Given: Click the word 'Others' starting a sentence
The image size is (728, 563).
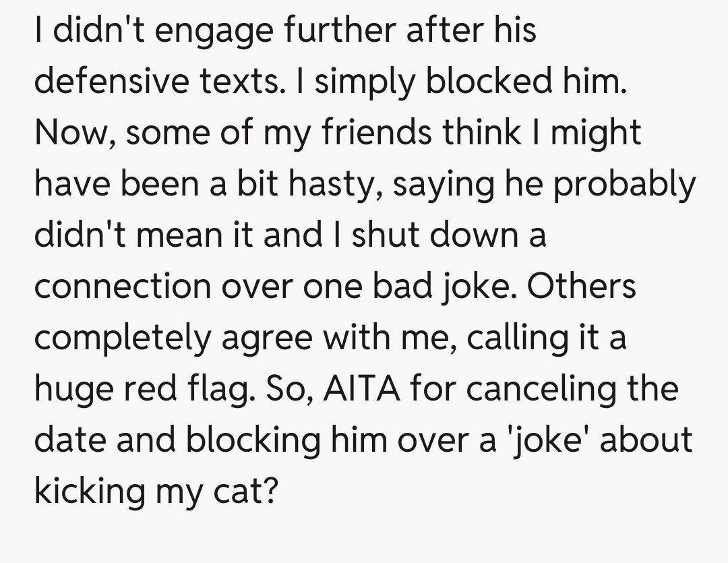Looking at the screenshot, I should pos(582,287).
